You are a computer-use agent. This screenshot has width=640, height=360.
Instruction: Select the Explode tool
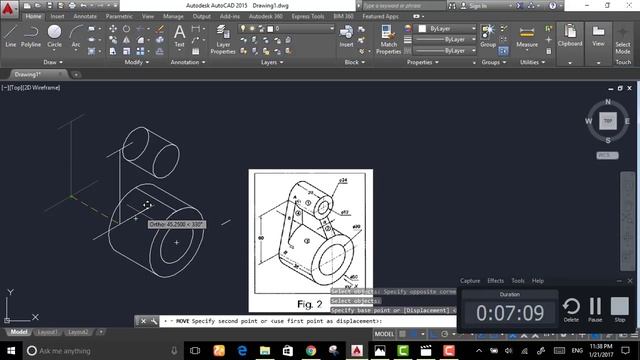[160, 40]
